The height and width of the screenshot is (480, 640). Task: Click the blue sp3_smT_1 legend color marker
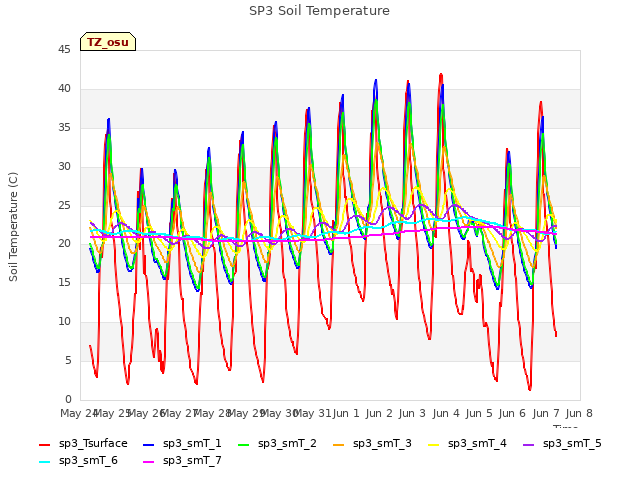coord(149,445)
